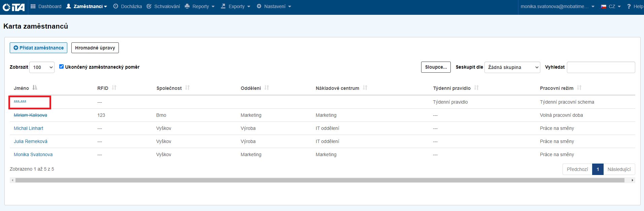Click Přidat zaměstnance button
The height and width of the screenshot is (211, 644).
38,48
